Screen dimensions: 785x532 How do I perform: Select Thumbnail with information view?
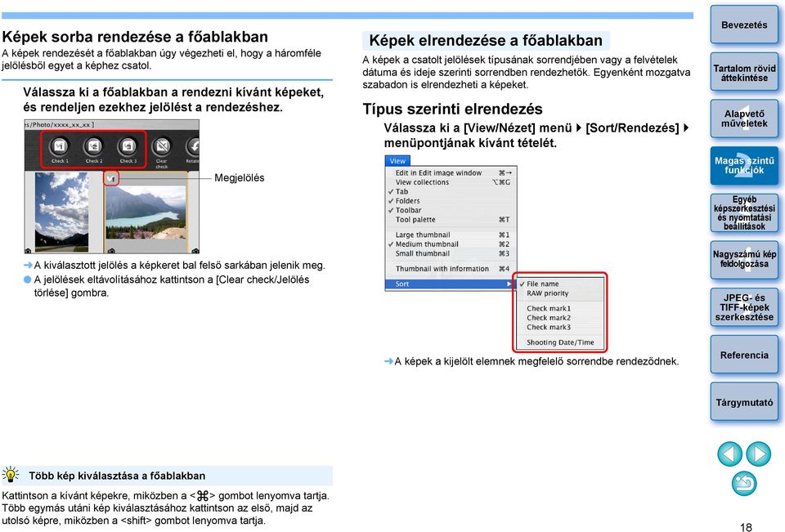click(x=451, y=269)
